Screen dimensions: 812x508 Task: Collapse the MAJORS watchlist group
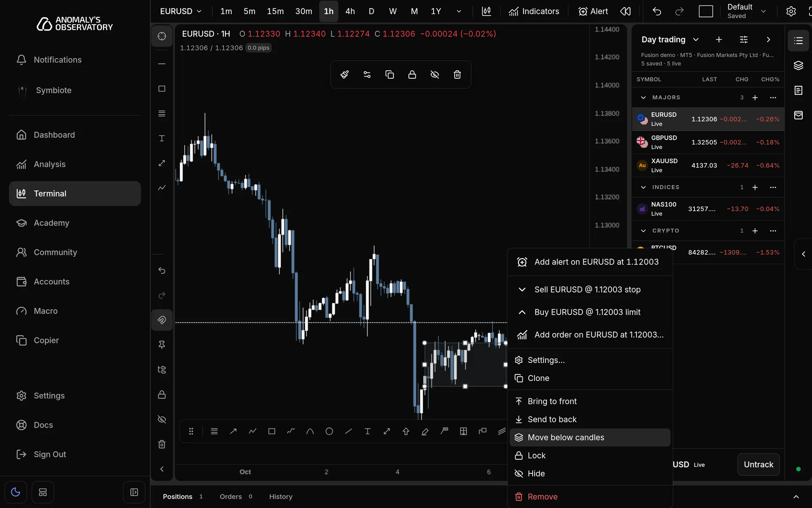click(x=643, y=97)
